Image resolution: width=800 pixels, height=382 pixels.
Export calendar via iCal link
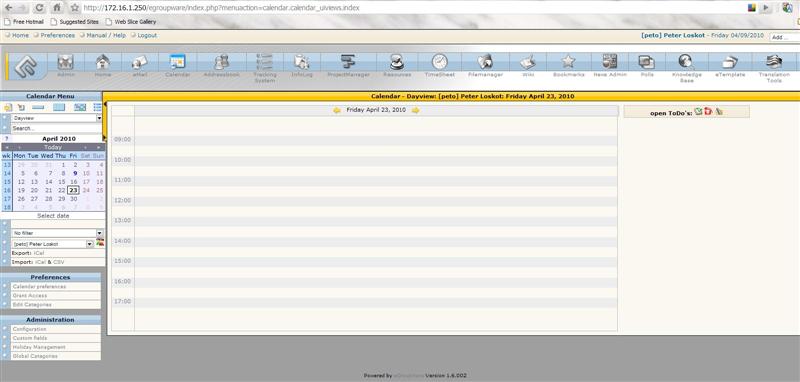(x=39, y=253)
